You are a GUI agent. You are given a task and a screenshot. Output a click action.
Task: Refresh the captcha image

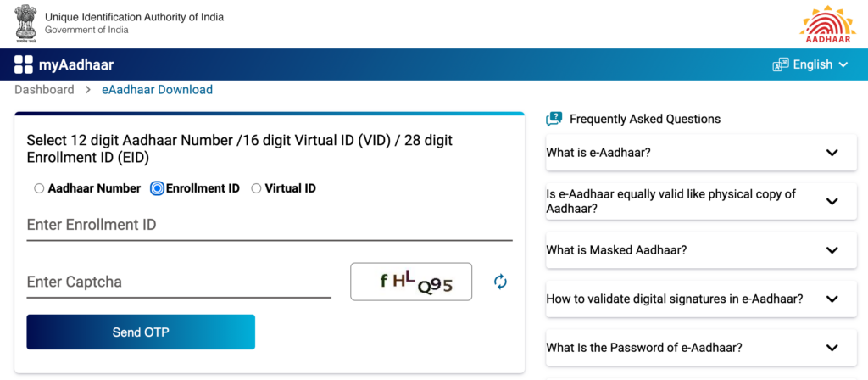pos(500,282)
